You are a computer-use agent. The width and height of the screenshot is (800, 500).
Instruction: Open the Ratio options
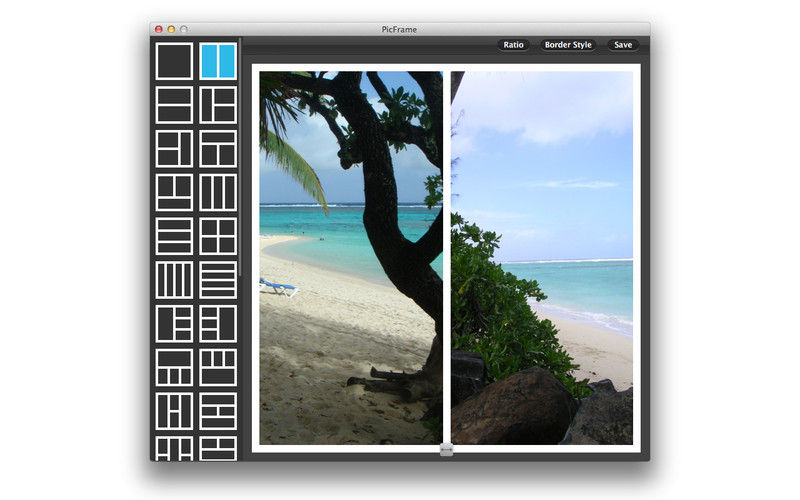(513, 45)
